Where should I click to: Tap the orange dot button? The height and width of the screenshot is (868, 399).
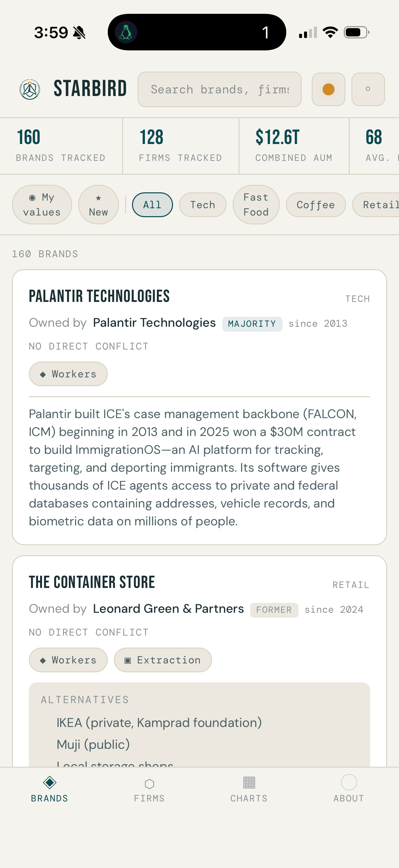328,90
